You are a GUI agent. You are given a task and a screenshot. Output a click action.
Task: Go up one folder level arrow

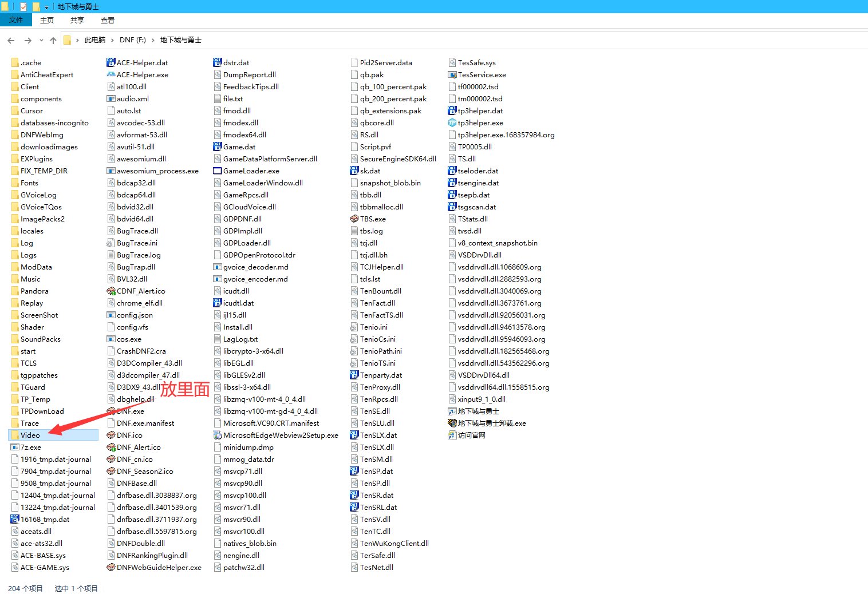click(53, 40)
